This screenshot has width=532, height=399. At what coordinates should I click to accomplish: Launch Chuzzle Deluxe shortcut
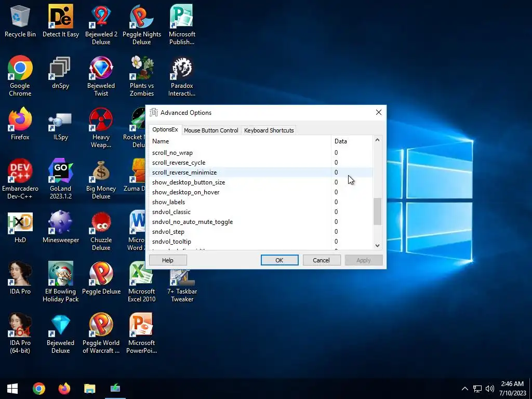tap(101, 230)
